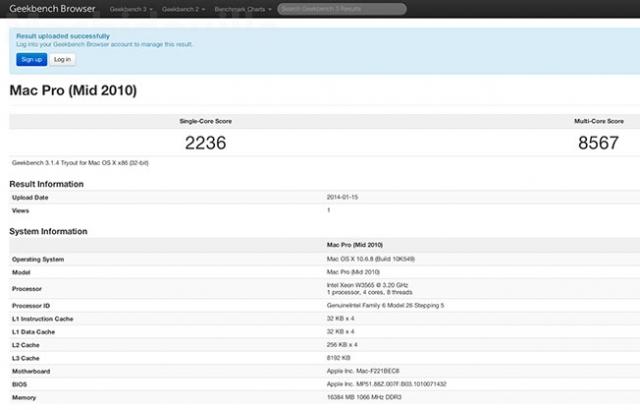Select the 16384 MB 1066 MHz DDR3 value
The width and height of the screenshot is (640, 410).
[364, 397]
